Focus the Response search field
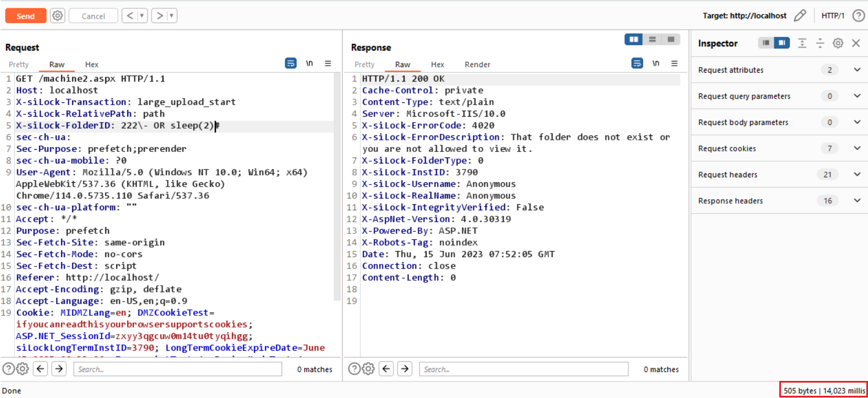Screen dimensions: 868x398 [524, 369]
